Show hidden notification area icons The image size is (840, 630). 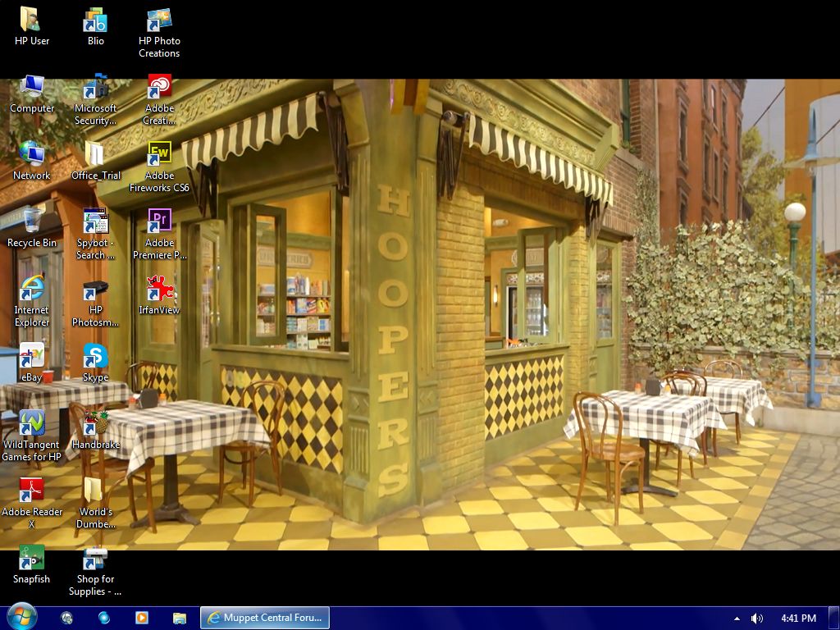[737, 619]
